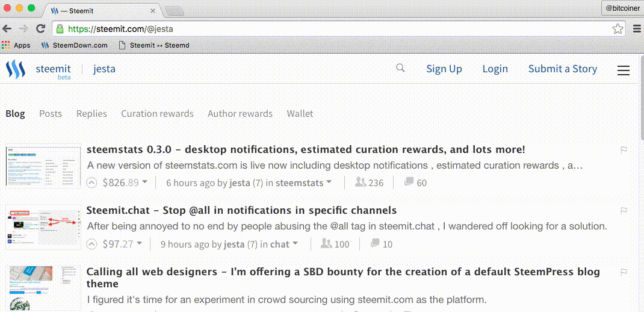
Task: Open the Chrome menu icon beside the star
Action: coord(637,29)
